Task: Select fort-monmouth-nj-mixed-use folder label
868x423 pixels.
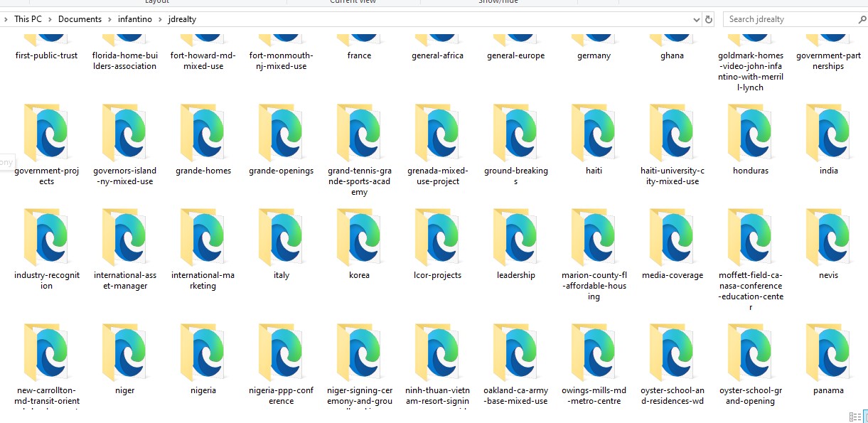Action: (281, 60)
